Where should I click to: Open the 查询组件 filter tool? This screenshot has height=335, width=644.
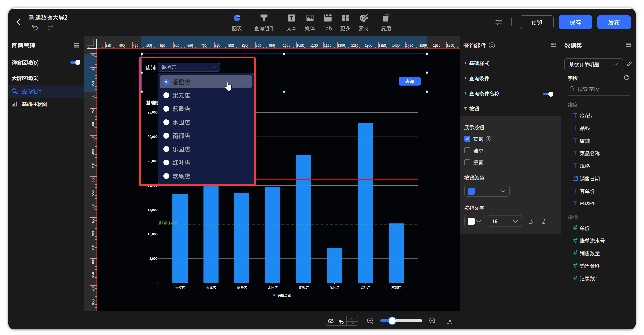pos(264,22)
